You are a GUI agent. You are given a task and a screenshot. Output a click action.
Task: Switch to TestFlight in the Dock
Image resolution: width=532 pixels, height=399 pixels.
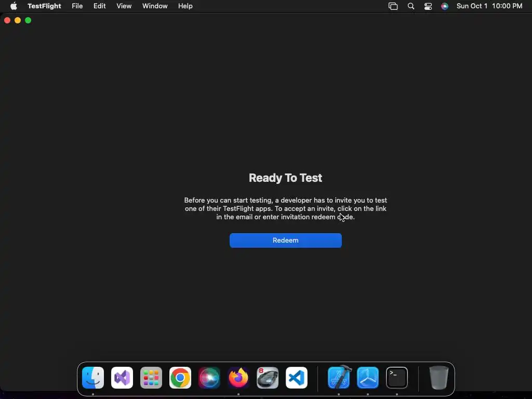(x=368, y=378)
